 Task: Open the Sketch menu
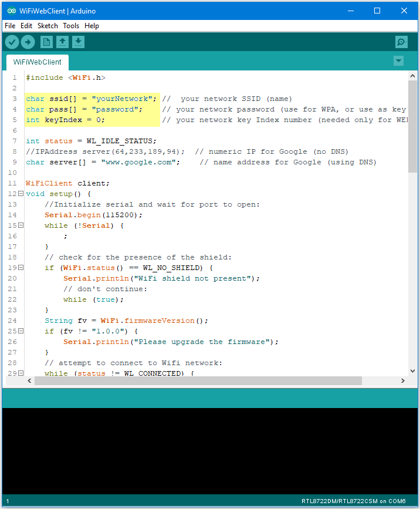point(48,26)
